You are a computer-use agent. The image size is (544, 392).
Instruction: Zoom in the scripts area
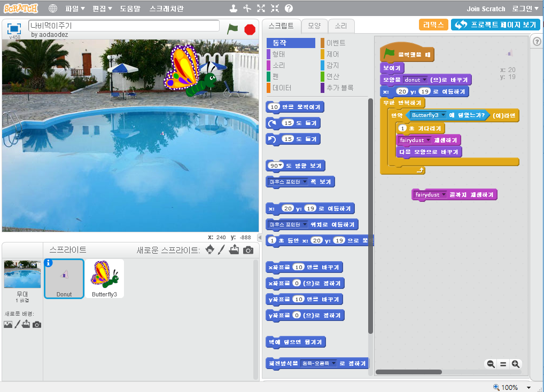point(516,364)
